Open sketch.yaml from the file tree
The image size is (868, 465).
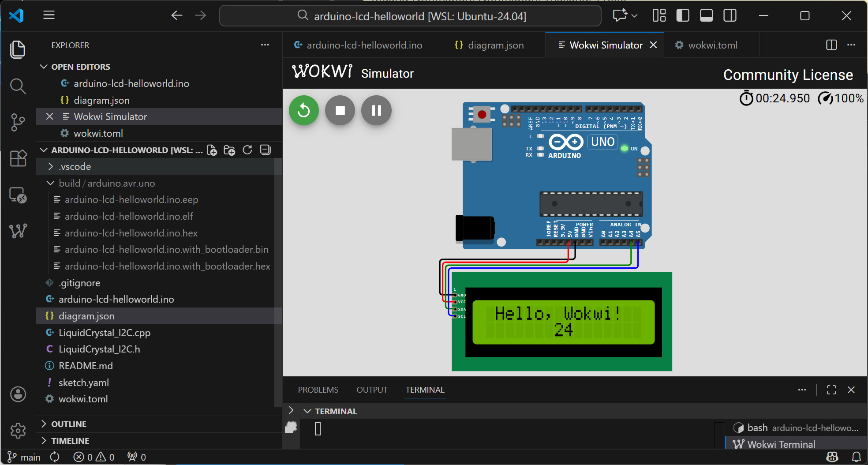click(84, 382)
